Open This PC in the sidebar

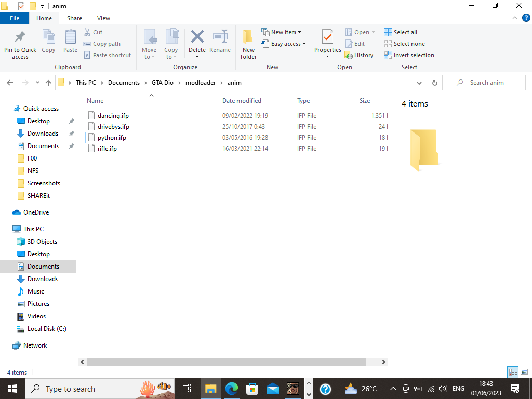click(x=33, y=229)
